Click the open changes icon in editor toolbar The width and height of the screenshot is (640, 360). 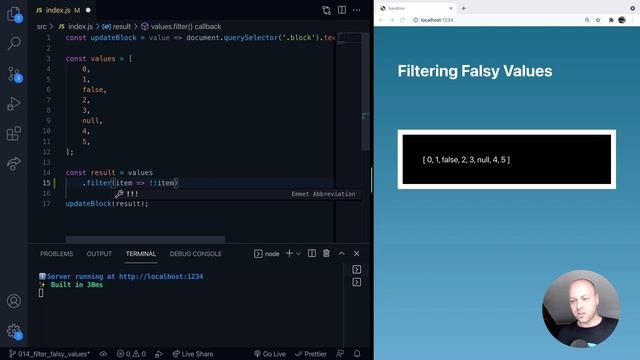click(x=327, y=10)
